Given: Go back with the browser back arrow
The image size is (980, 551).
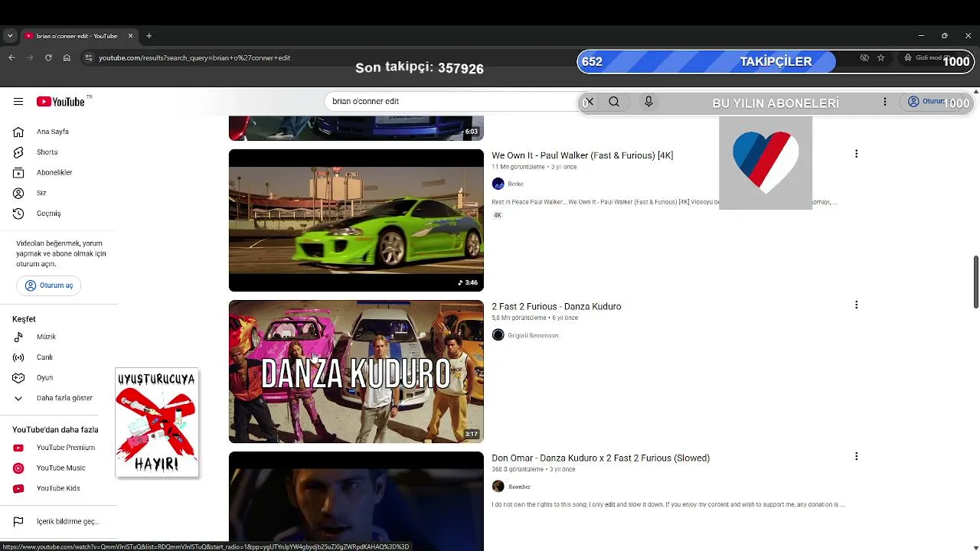Looking at the screenshot, I should pos(11,57).
